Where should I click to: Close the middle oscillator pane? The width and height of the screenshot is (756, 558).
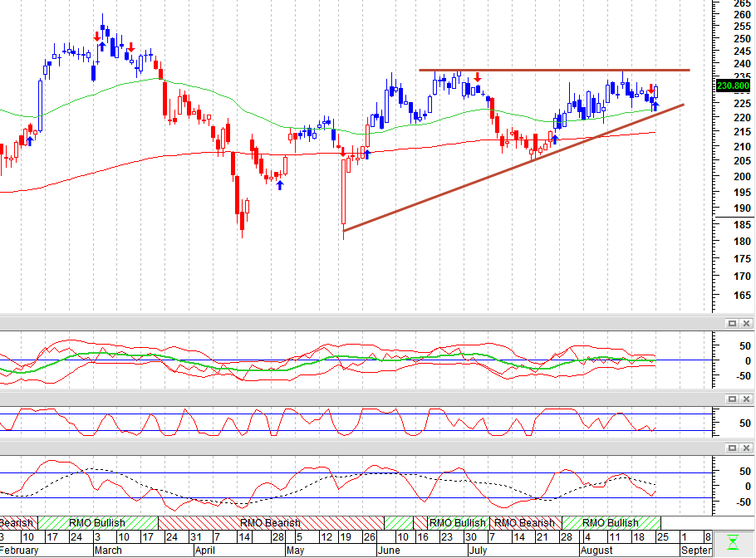pos(746,399)
